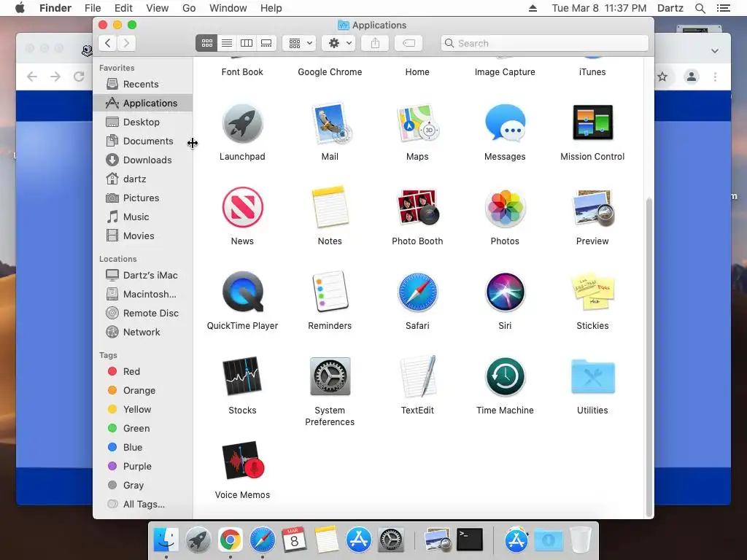Open the Chrome three-dot menu behind Finder
The height and width of the screenshot is (560, 747).
[715, 77]
